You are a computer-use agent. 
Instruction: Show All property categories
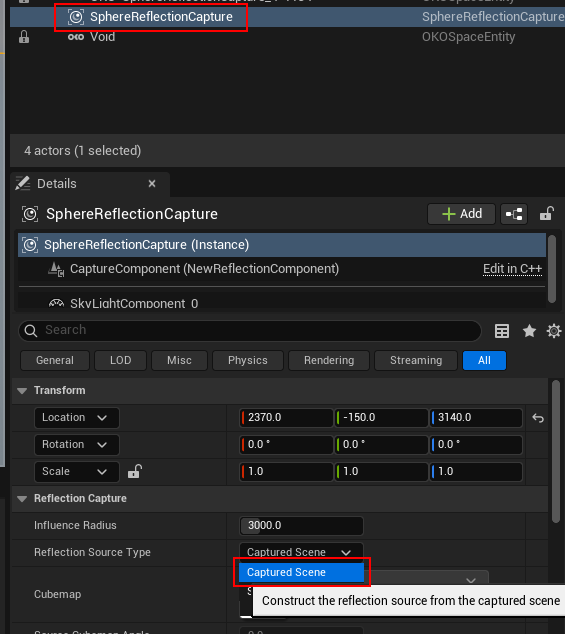point(484,360)
